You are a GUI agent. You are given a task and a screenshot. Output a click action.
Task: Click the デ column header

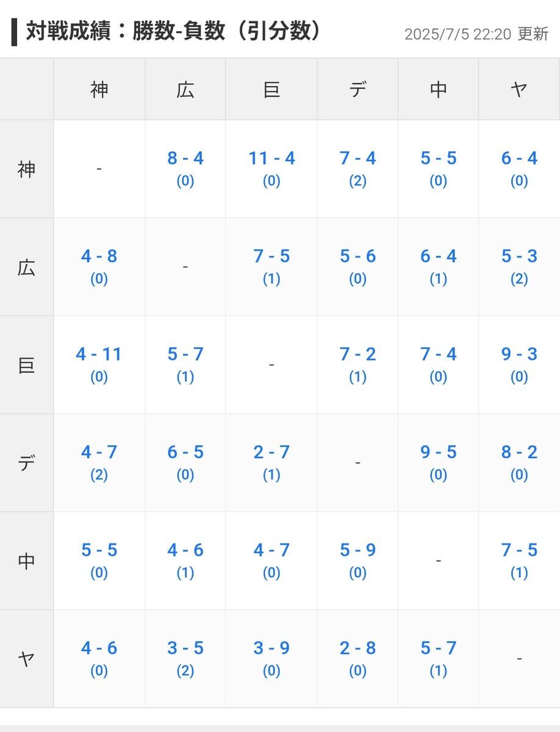[x=358, y=90]
